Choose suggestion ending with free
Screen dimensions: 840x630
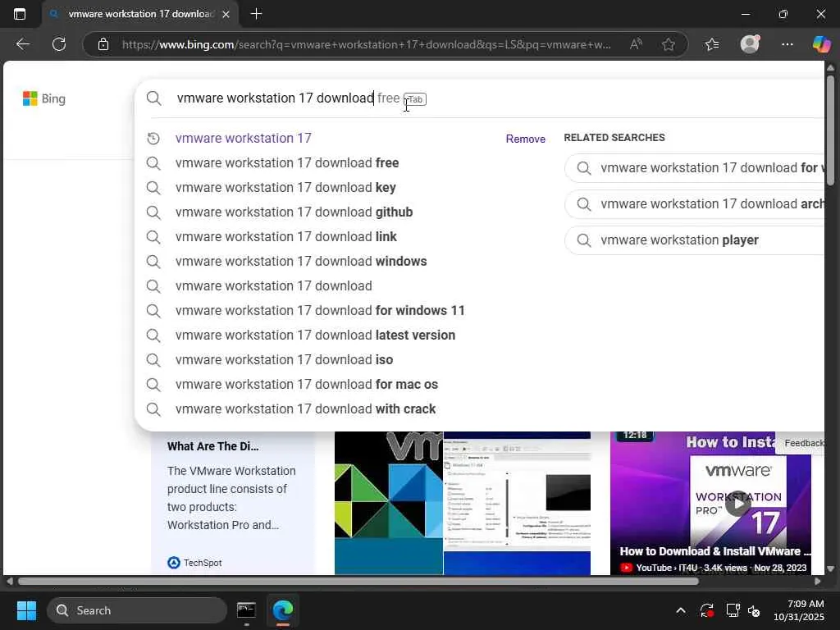pos(286,163)
